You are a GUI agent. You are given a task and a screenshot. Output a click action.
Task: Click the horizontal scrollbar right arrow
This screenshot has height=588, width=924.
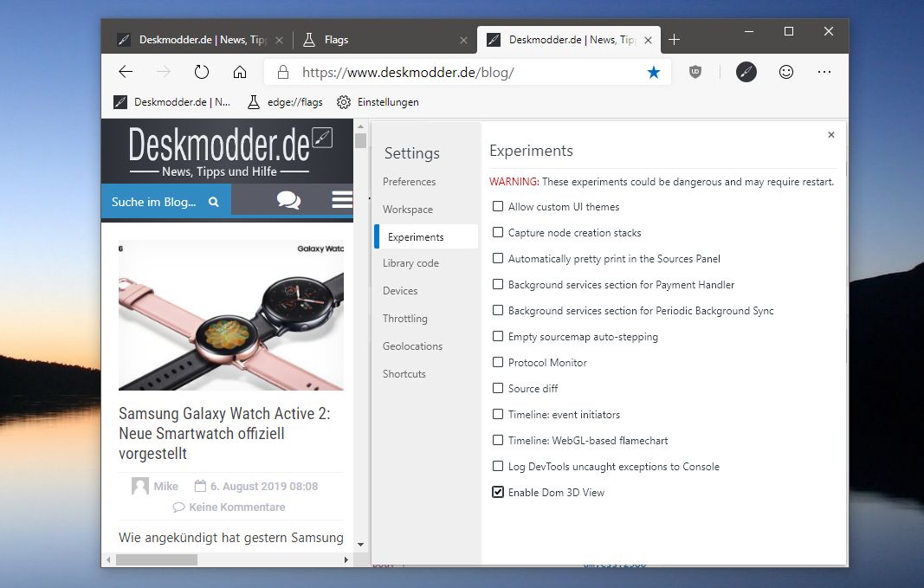click(346, 559)
